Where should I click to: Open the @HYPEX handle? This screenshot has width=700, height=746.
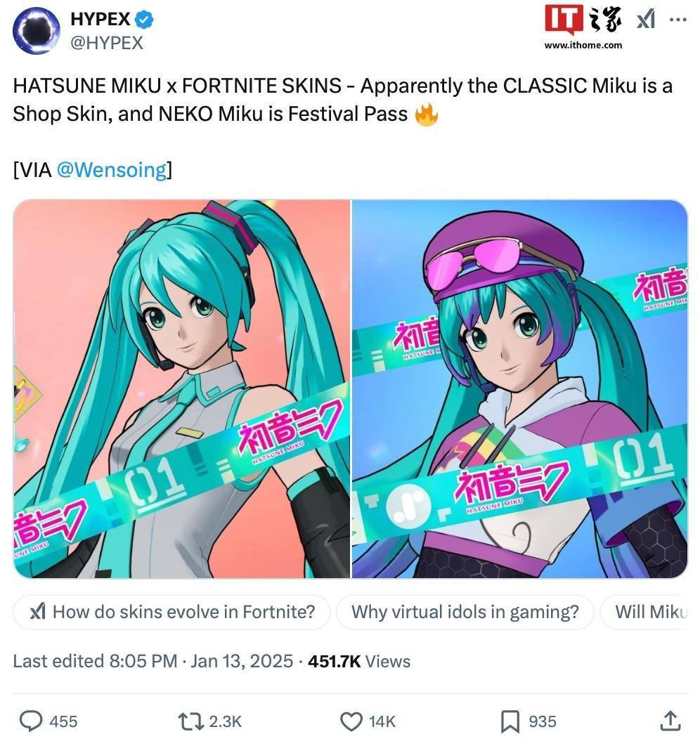[x=107, y=43]
